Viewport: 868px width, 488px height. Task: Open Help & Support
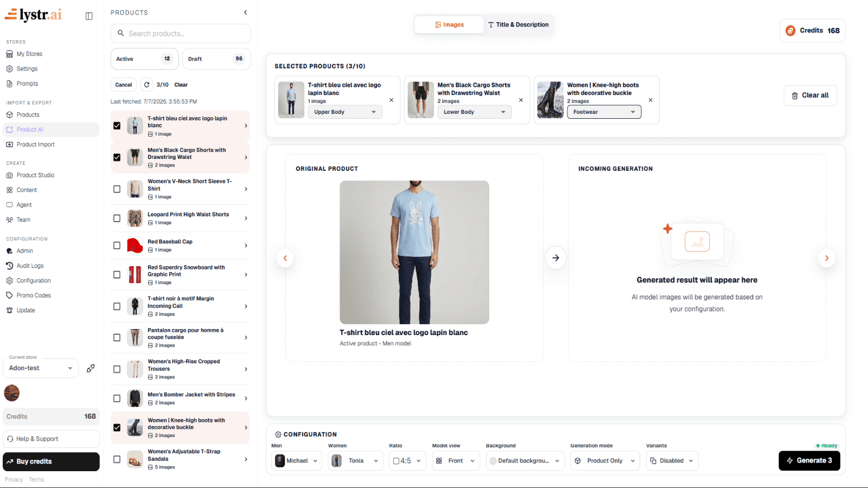(x=51, y=439)
